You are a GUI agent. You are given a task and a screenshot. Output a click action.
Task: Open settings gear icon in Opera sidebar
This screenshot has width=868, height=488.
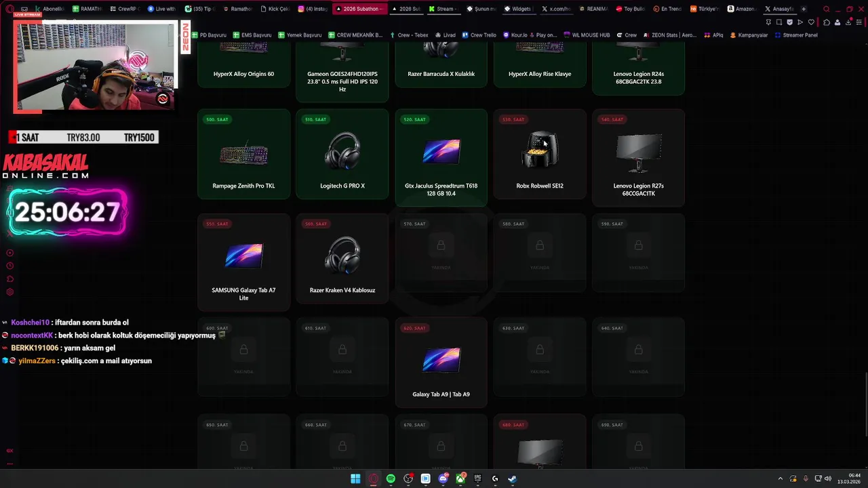[x=10, y=291]
